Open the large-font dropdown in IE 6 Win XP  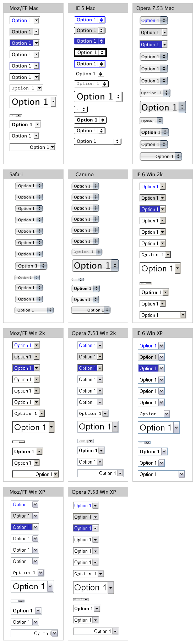click(x=159, y=428)
